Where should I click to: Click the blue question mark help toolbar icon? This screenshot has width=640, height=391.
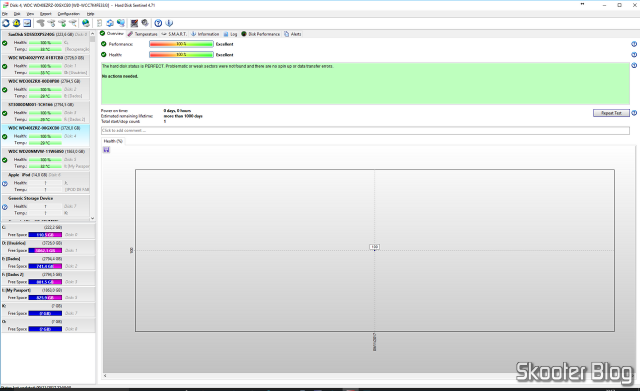(x=158, y=23)
